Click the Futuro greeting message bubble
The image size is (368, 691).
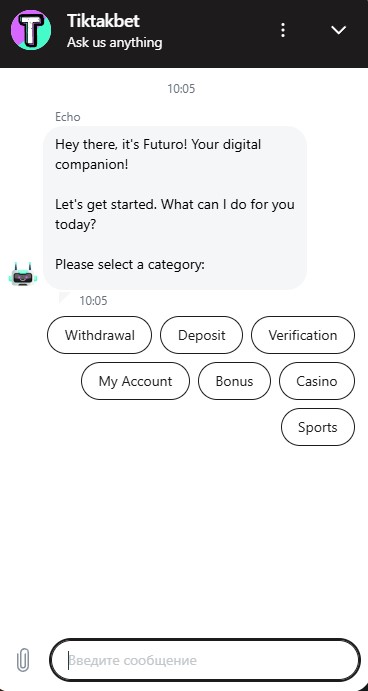(175, 208)
